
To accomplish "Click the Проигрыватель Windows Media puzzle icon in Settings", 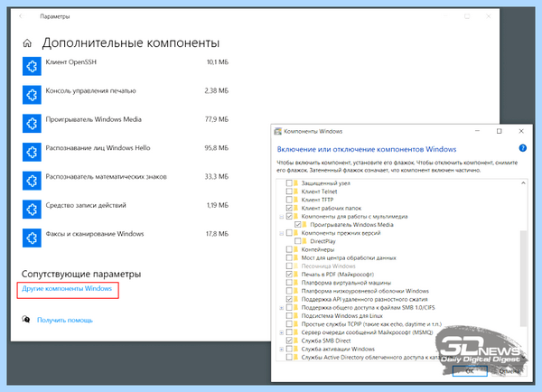I will point(32,124).
